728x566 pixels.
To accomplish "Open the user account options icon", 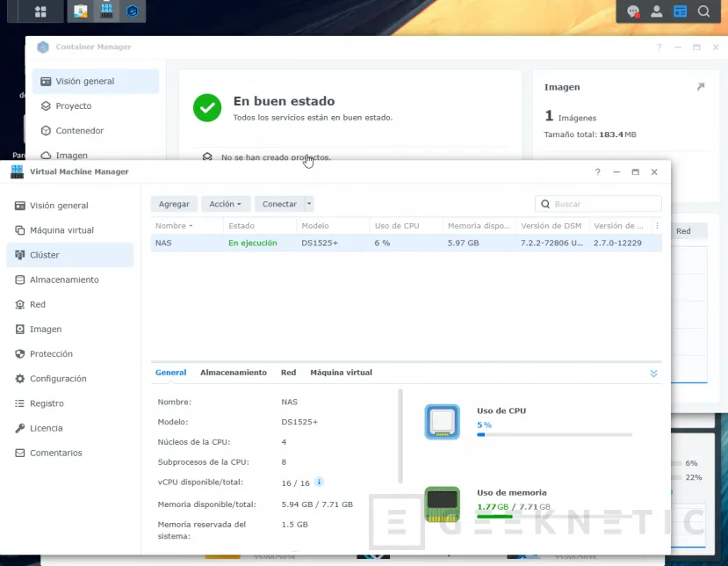I will pyautogui.click(x=656, y=11).
